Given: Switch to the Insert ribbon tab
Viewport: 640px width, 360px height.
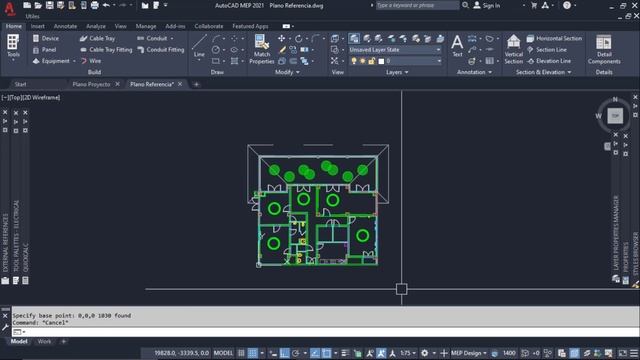Looking at the screenshot, I should 38,26.
